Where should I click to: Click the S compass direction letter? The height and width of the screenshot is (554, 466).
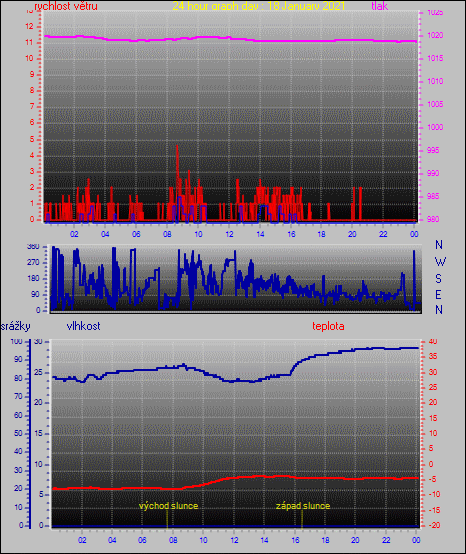click(x=438, y=279)
